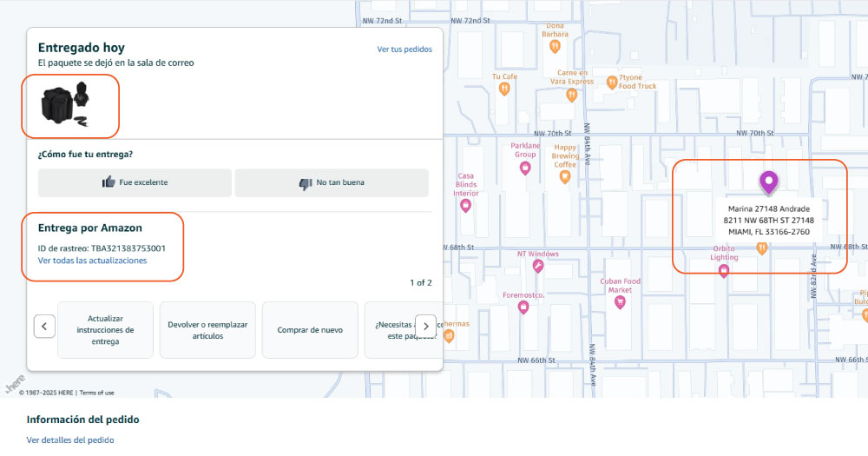
Task: Click the Casa Blinds Interior marker
Action: [465, 206]
